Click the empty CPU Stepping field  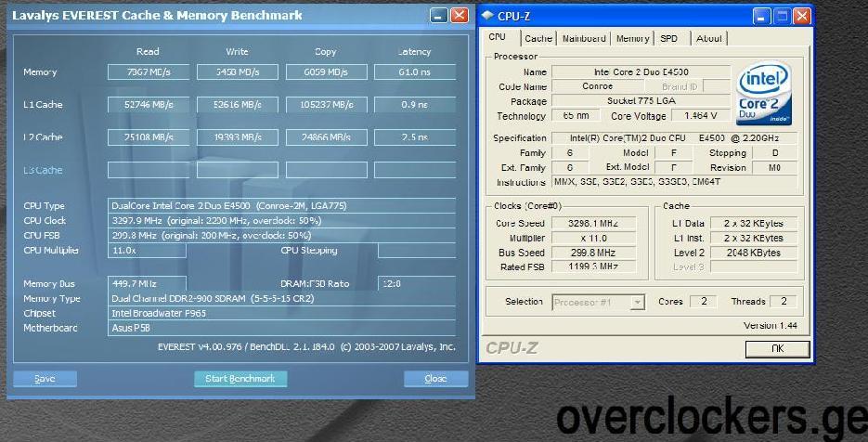click(417, 251)
